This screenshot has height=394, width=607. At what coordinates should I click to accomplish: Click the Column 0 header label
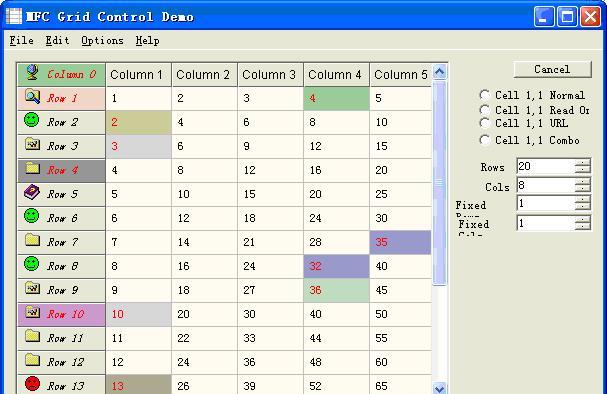72,74
